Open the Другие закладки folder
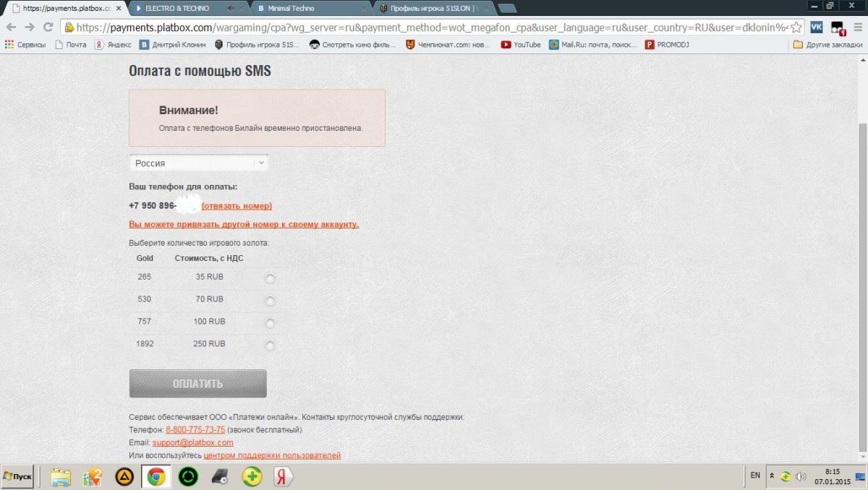This screenshot has width=868, height=490. click(827, 44)
